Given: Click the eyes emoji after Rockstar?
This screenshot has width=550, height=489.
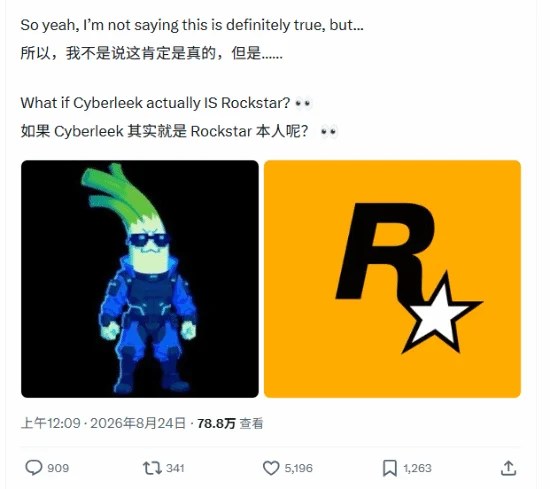Looking at the screenshot, I should [x=303, y=103].
